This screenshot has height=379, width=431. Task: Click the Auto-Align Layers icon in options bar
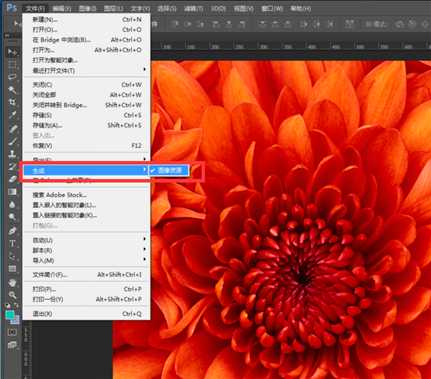(x=349, y=24)
